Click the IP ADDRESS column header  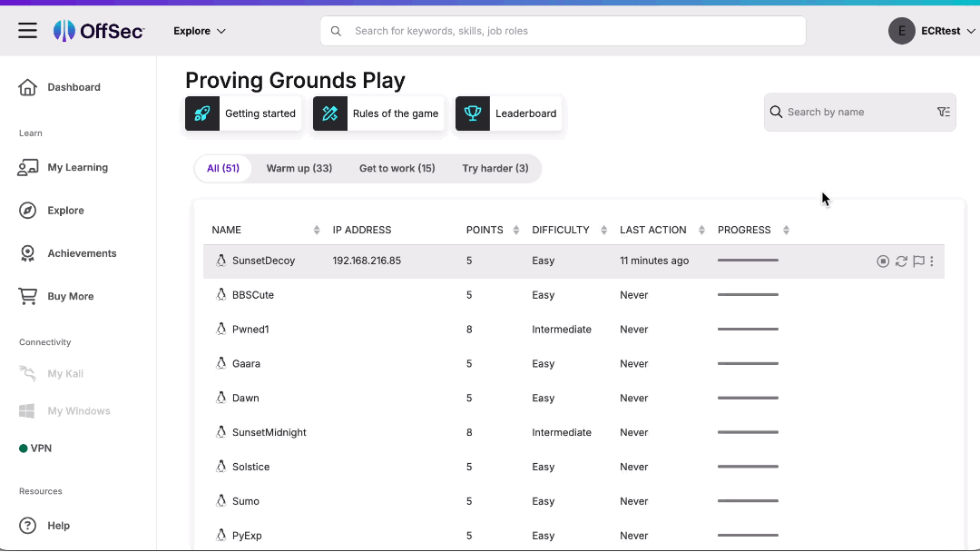coord(362,230)
